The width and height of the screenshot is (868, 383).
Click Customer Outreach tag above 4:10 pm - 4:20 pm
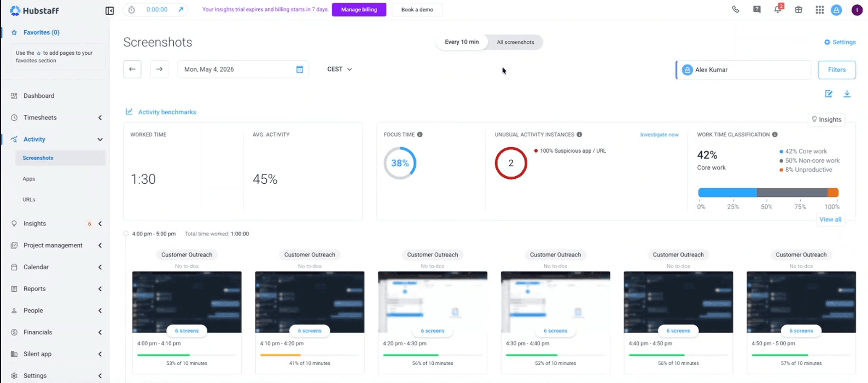(x=310, y=254)
